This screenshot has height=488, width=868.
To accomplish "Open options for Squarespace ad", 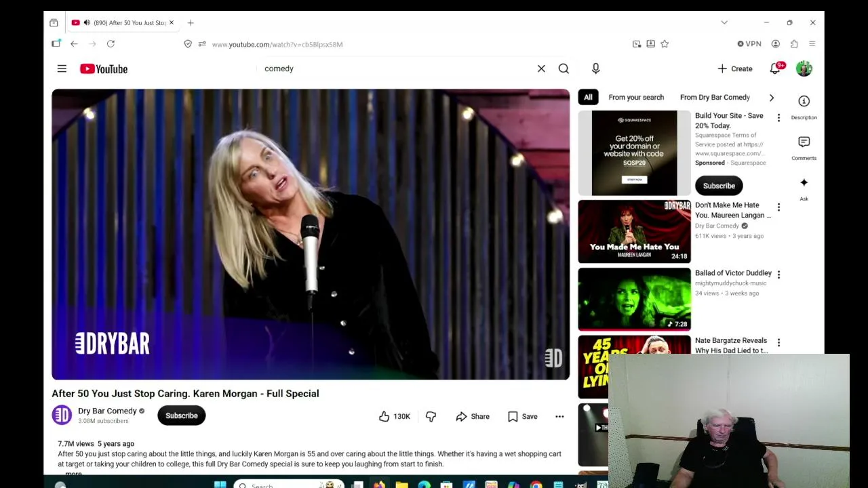I will (778, 118).
